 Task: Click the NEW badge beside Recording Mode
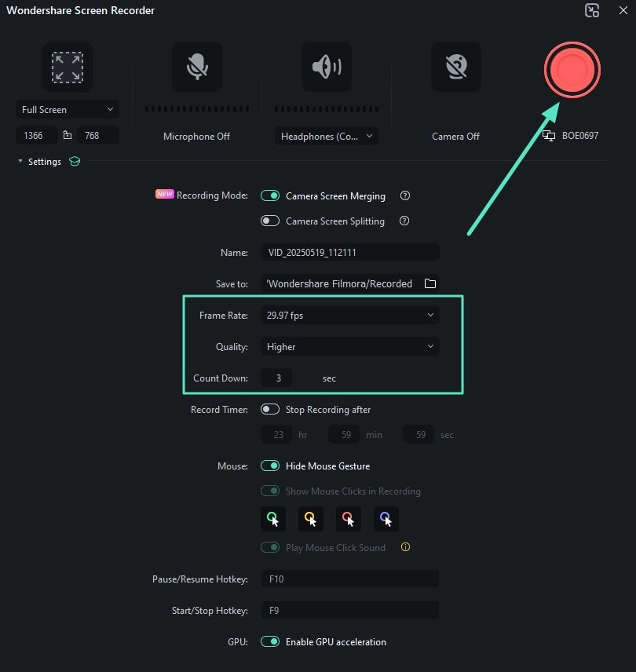(x=165, y=194)
